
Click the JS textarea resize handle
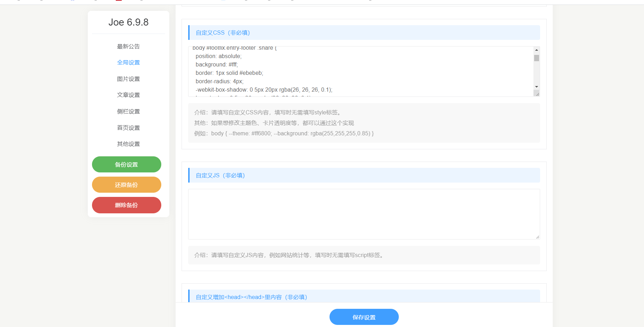(x=537, y=237)
